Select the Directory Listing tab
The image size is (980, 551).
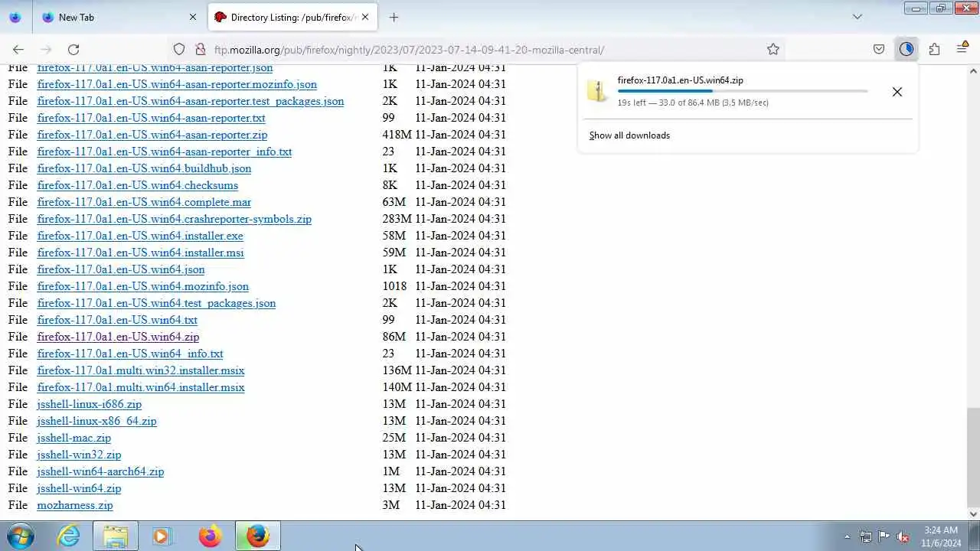tap(292, 17)
